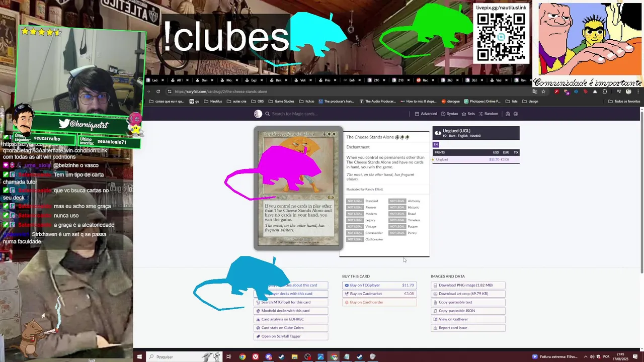This screenshot has height=362, width=644.
Task: Open the Unglued print row
Action: click(x=475, y=159)
